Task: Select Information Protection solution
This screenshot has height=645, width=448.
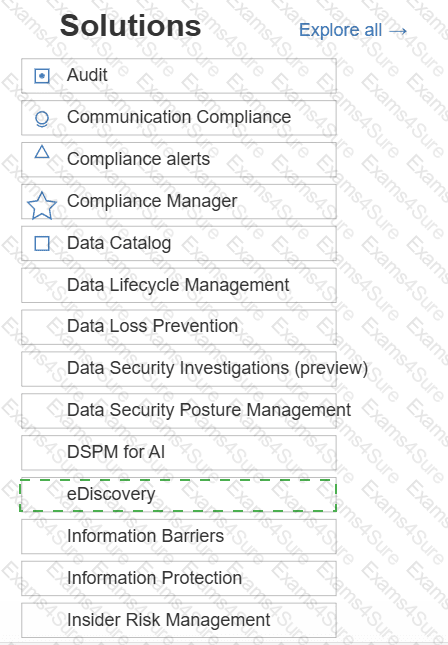Action: point(179,579)
